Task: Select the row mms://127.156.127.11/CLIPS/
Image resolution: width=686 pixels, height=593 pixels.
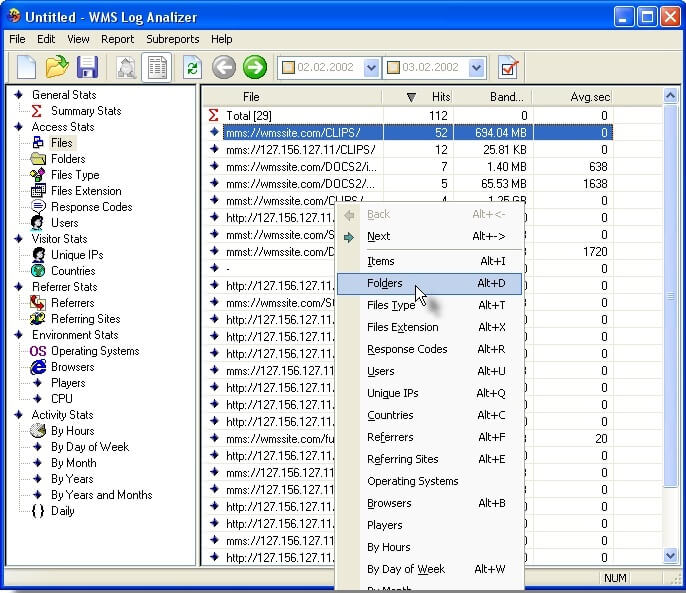Action: coord(408,150)
